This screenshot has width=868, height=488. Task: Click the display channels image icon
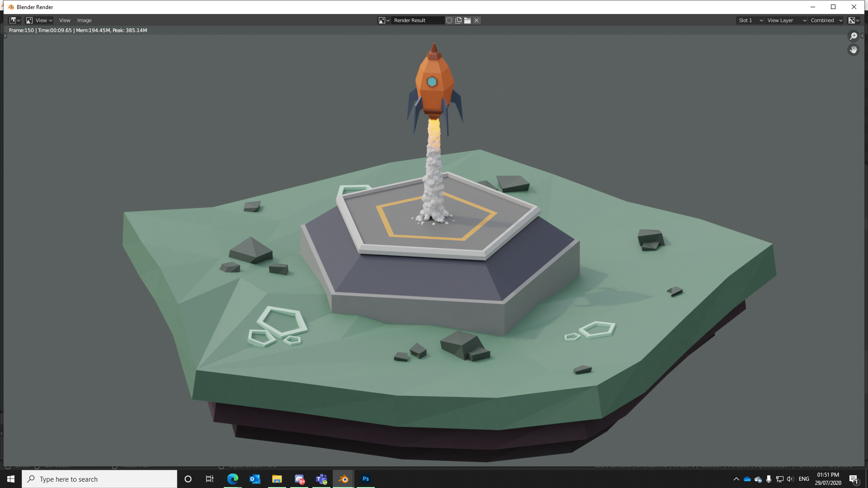click(x=852, y=20)
